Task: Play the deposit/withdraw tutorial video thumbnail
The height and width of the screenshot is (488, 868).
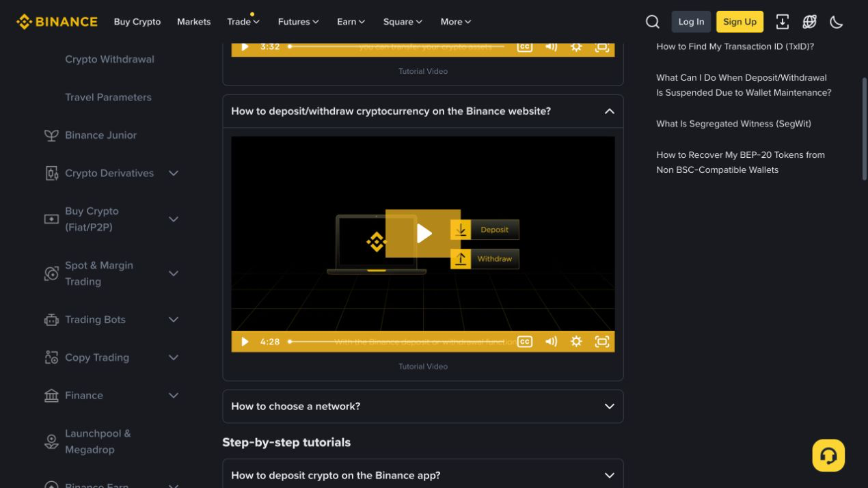Action: (423, 234)
